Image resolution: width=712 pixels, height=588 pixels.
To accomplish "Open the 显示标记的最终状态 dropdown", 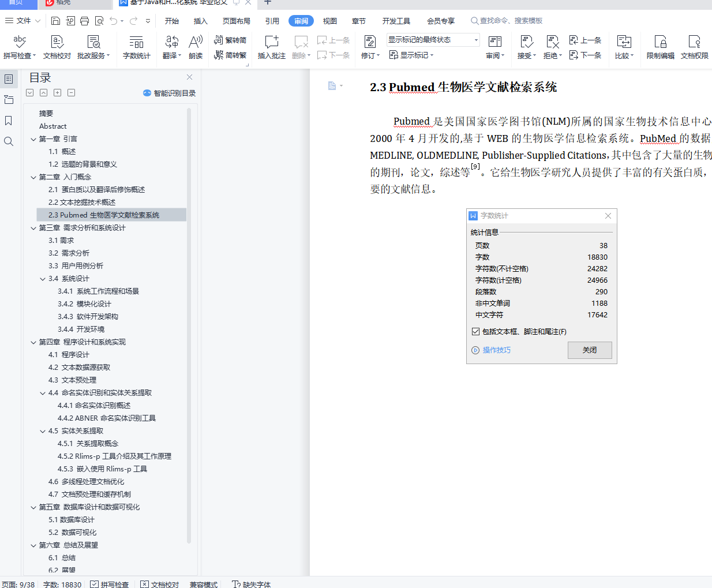I will (433, 40).
